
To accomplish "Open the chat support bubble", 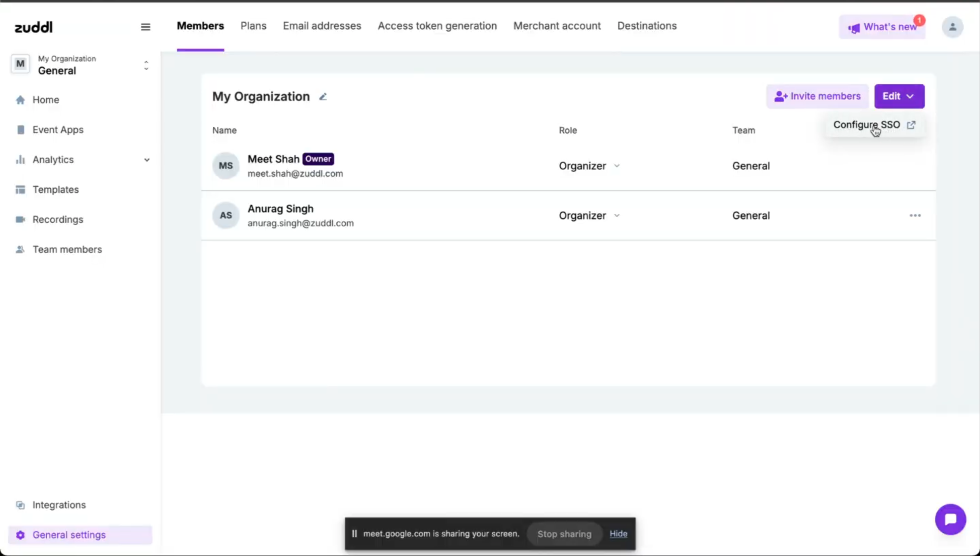I will coord(950,519).
